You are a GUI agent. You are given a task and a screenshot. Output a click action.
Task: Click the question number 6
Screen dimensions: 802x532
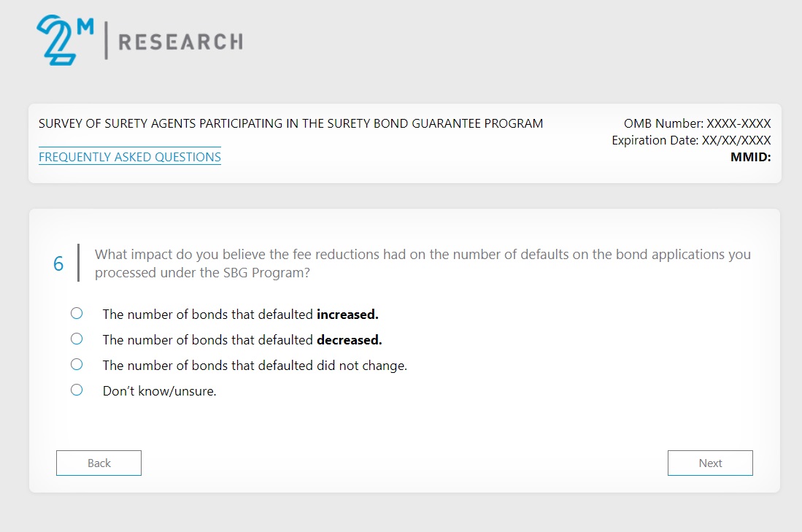pos(59,263)
